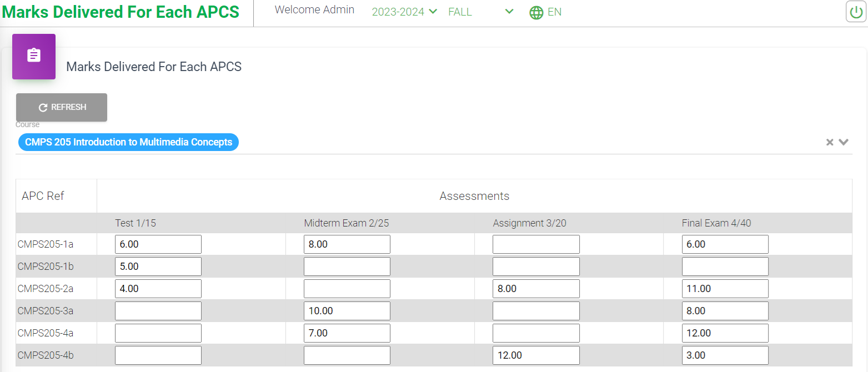The width and height of the screenshot is (868, 372).
Task: Click the globe language icon
Action: click(x=536, y=12)
